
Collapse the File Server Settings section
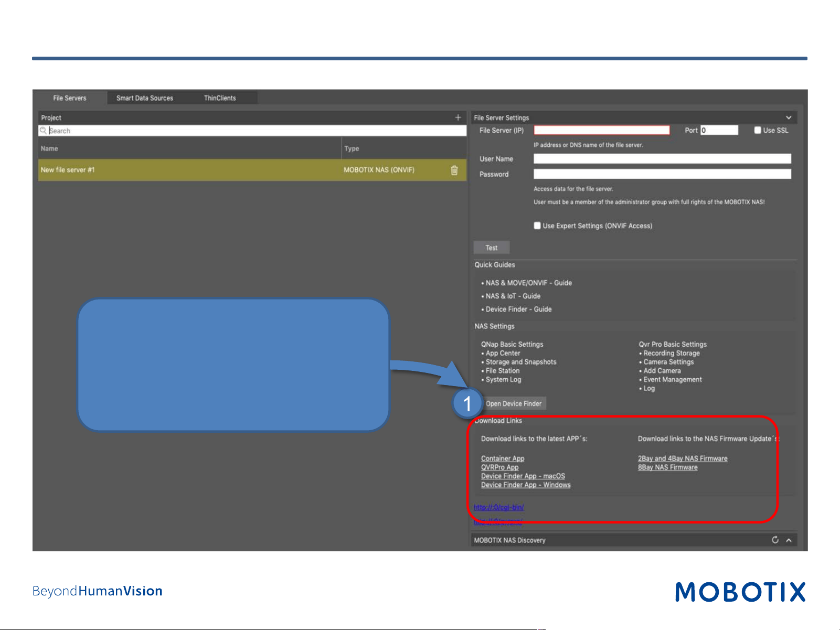[789, 118]
